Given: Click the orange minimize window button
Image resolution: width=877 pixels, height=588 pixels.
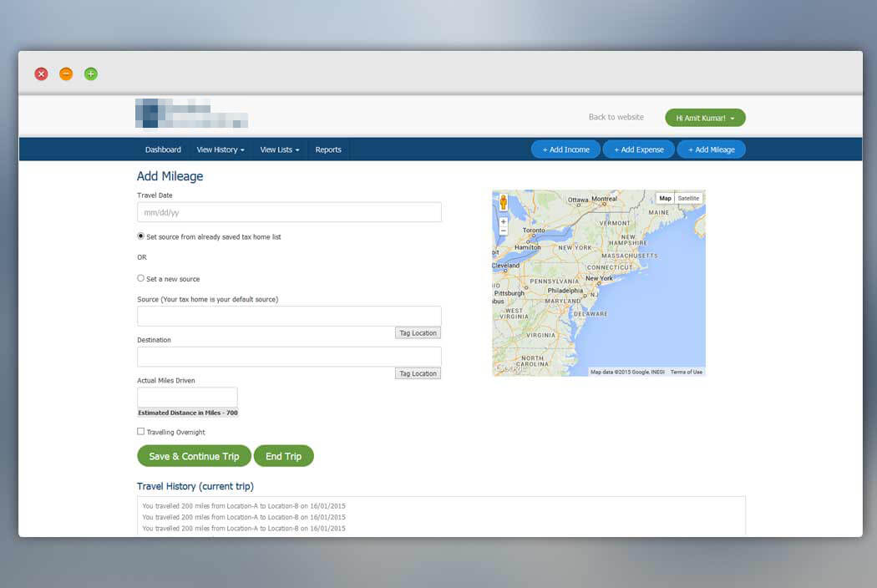Looking at the screenshot, I should pyautogui.click(x=66, y=73).
